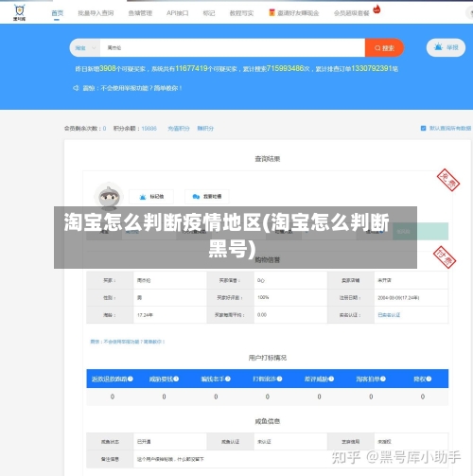Open the 教程 navigation item
Image resolution: width=473 pixels, height=476 pixels.
pyautogui.click(x=241, y=13)
